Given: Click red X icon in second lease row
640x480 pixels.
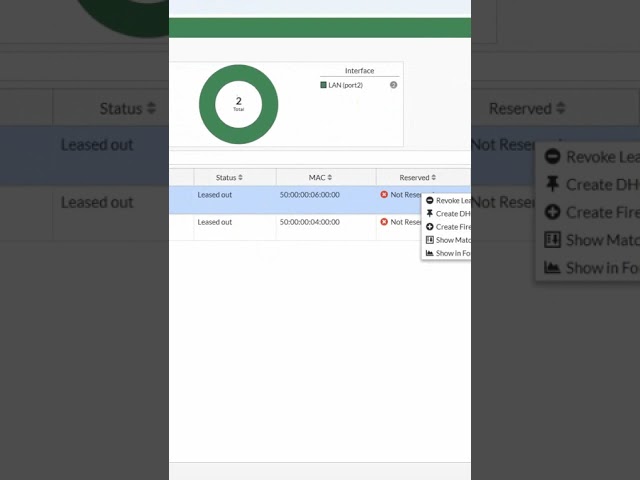Looking at the screenshot, I should [x=384, y=222].
